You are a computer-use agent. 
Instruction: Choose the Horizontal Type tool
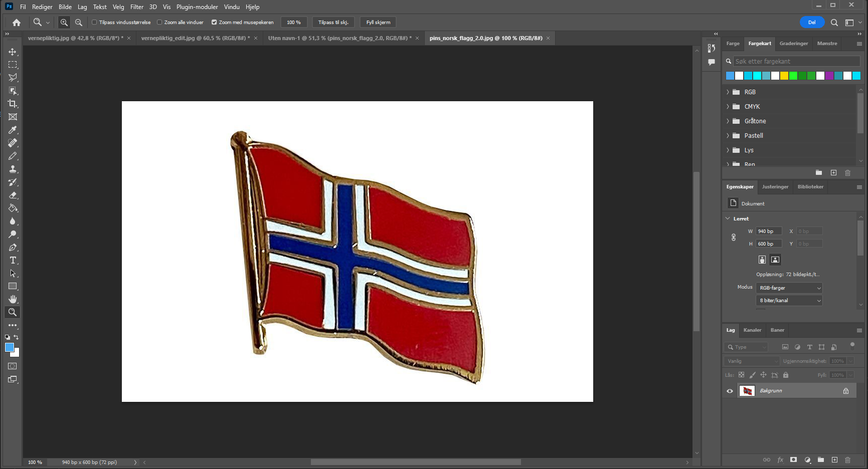(13, 260)
